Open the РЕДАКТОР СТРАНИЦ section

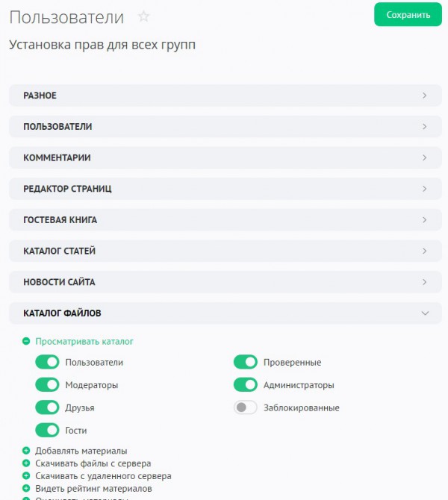click(x=225, y=189)
